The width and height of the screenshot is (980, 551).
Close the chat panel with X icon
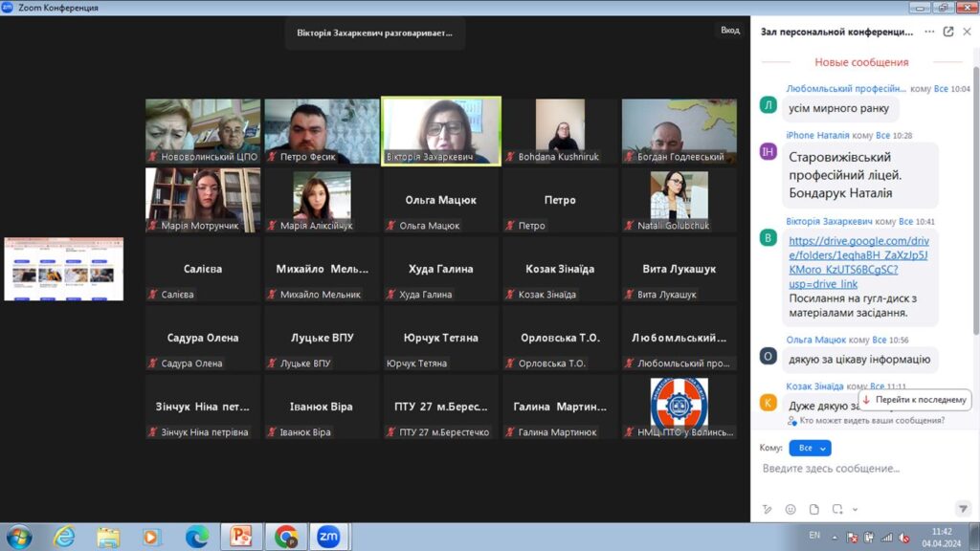967,32
